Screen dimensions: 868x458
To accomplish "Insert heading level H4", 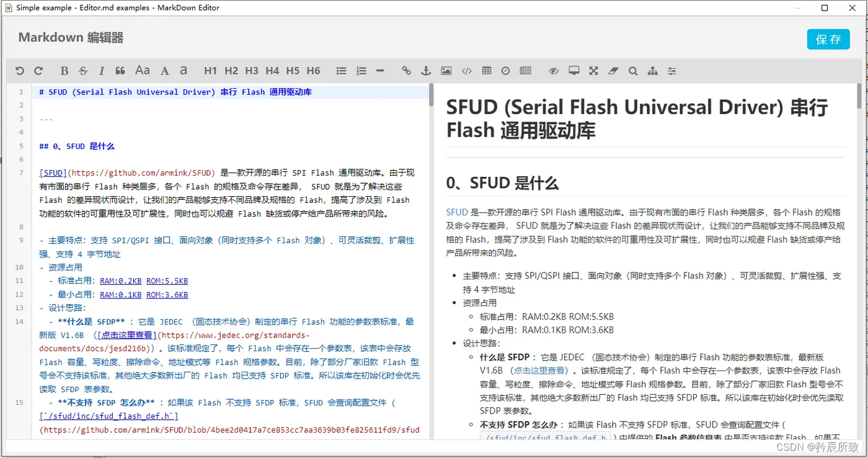I will (272, 71).
